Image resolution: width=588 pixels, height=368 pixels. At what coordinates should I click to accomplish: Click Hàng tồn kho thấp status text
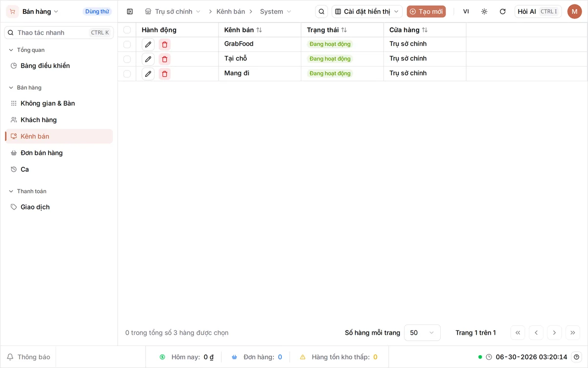pyautogui.click(x=340, y=357)
